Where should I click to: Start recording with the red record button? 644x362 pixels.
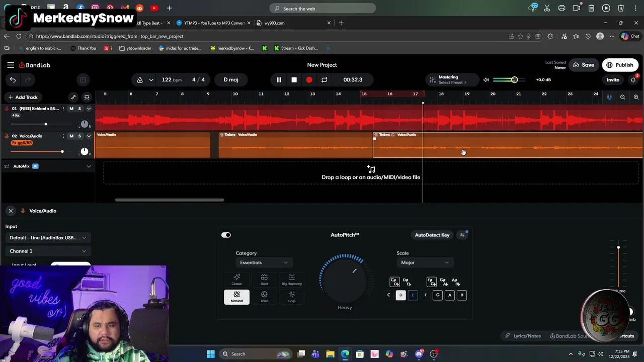click(309, 79)
